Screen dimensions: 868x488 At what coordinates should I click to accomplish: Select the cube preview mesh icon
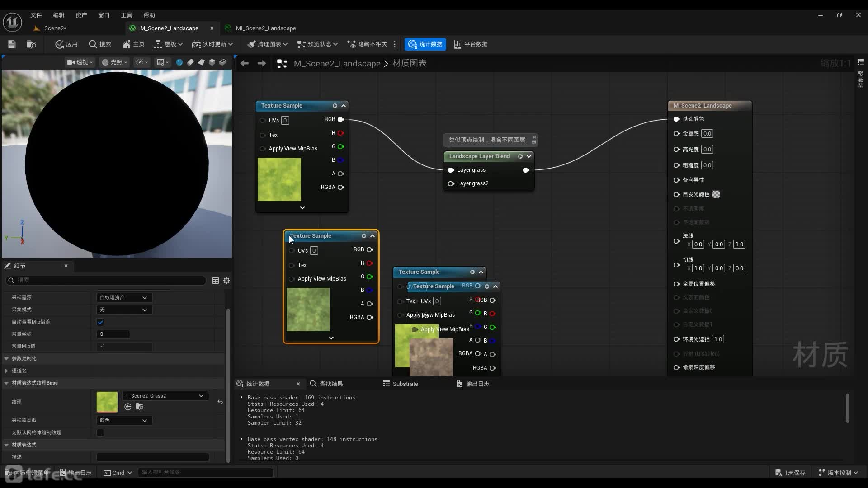(x=212, y=62)
